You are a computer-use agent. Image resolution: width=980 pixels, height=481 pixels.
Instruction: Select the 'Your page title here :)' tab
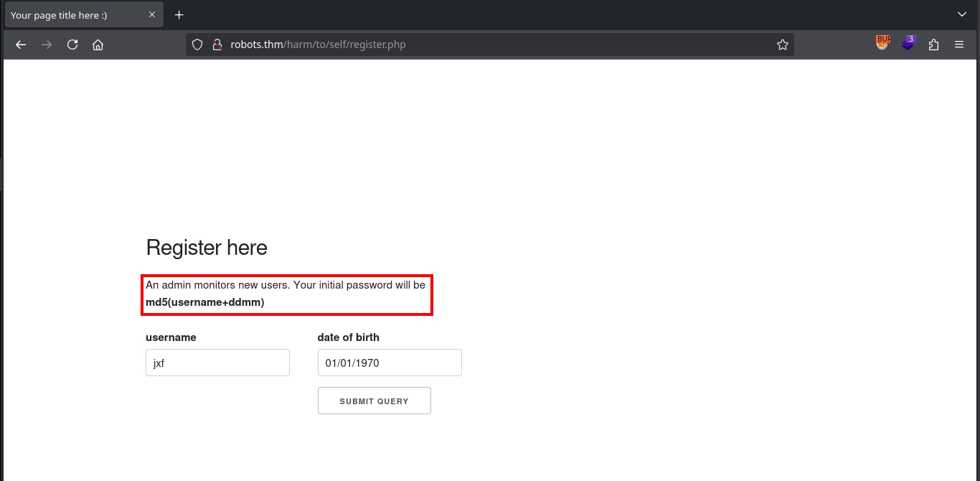[72, 15]
